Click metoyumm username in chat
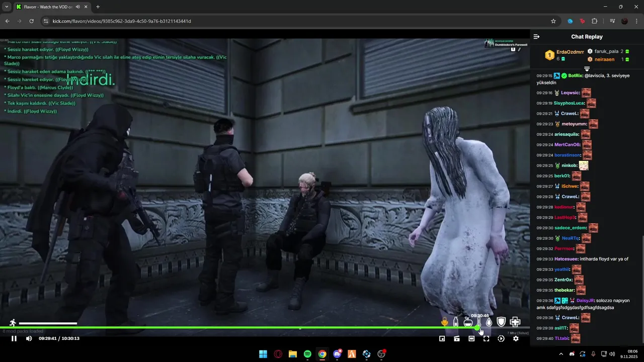The image size is (644, 362). [x=575, y=124]
